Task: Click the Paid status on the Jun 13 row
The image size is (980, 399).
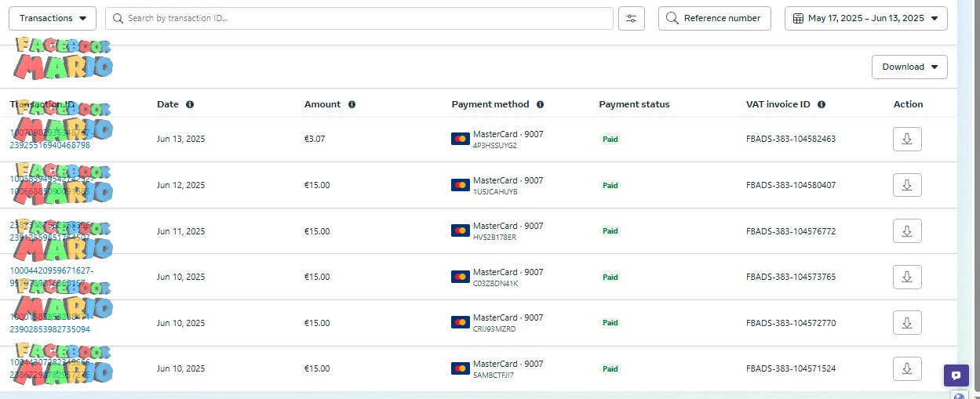Action: click(x=610, y=140)
